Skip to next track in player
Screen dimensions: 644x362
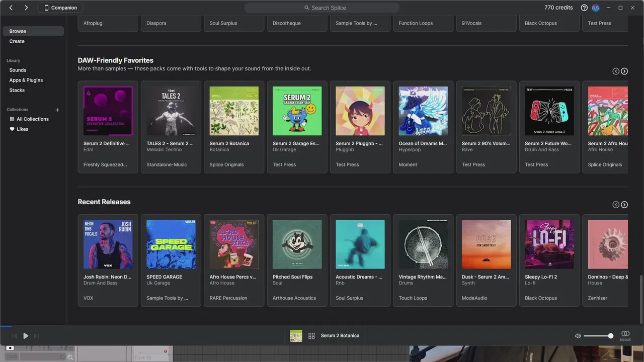coord(36,336)
